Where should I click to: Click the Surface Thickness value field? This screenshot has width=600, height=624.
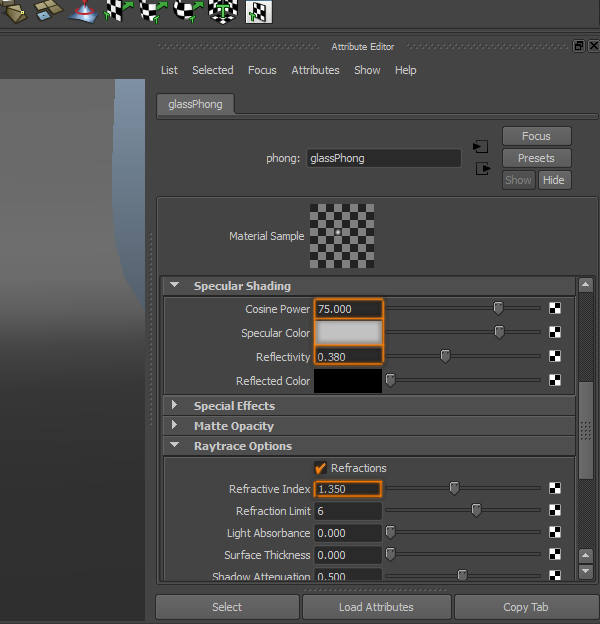point(348,555)
